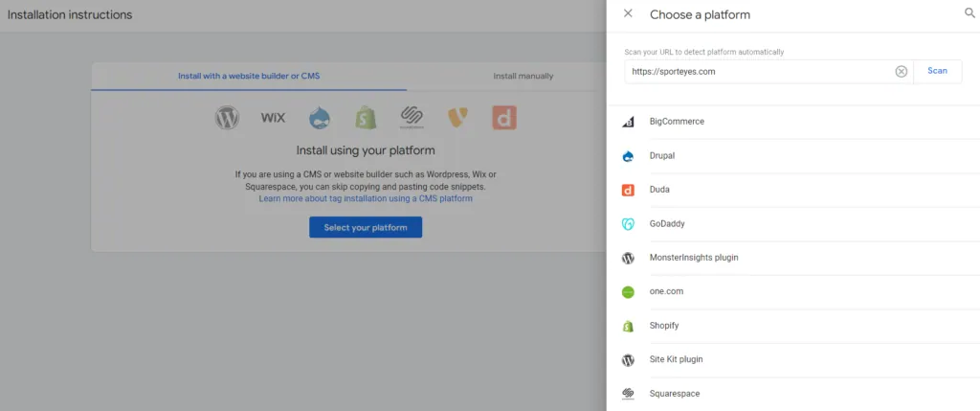
Task: Click the Drupal logo in the list
Action: tap(628, 156)
